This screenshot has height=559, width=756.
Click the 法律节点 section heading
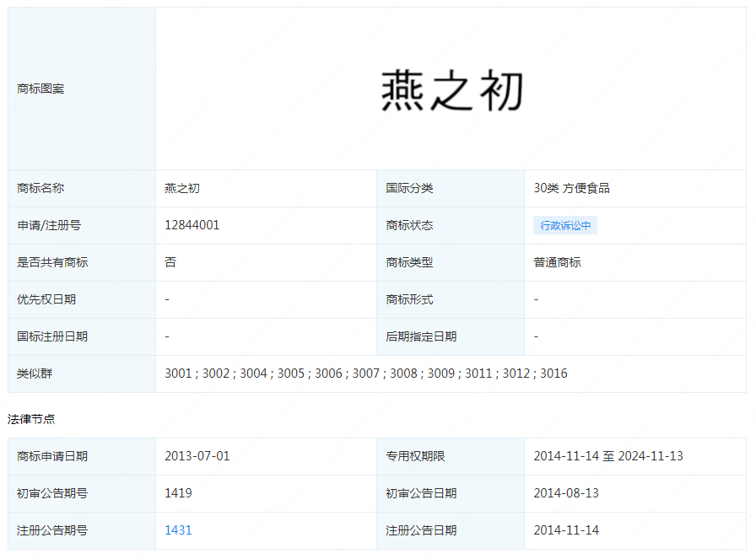coord(31,419)
